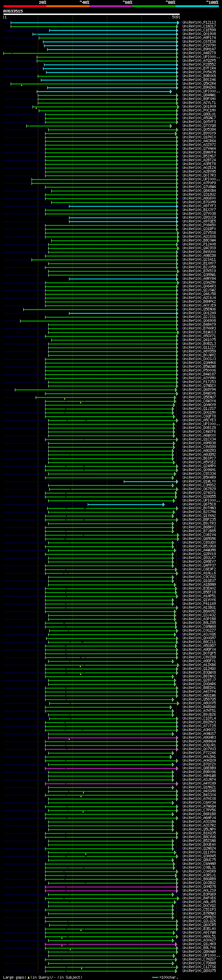Viewport: 222px width, 980px height.
Task: Select the hit UniRef100_Q0HD78
Action: [199, 886]
